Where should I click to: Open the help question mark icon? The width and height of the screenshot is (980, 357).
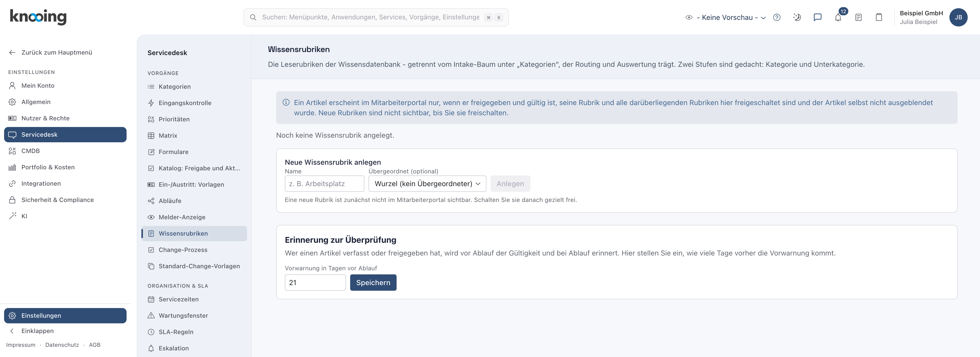[777, 18]
